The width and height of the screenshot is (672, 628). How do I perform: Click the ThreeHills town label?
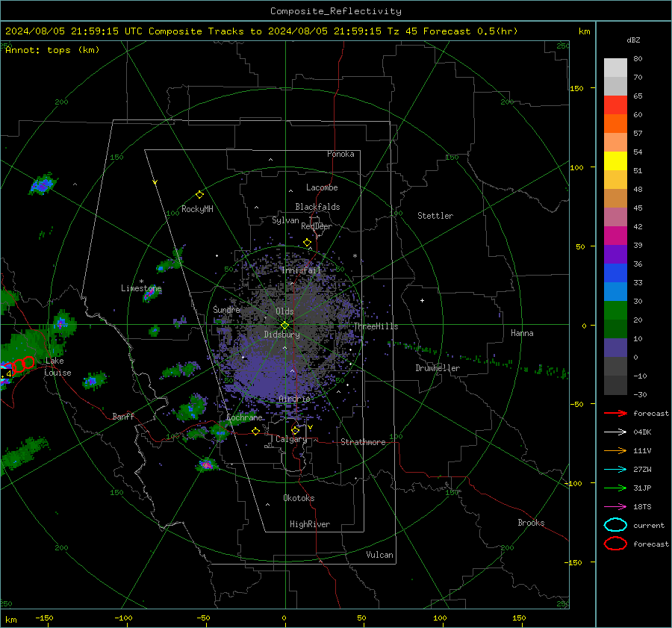(x=376, y=326)
